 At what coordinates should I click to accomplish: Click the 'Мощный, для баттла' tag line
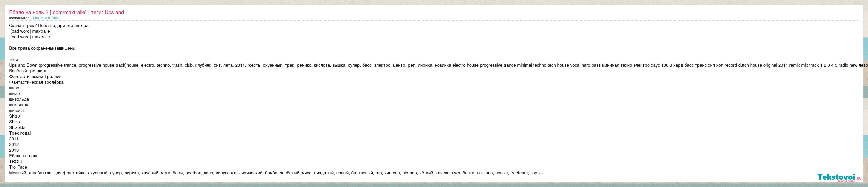(276, 173)
